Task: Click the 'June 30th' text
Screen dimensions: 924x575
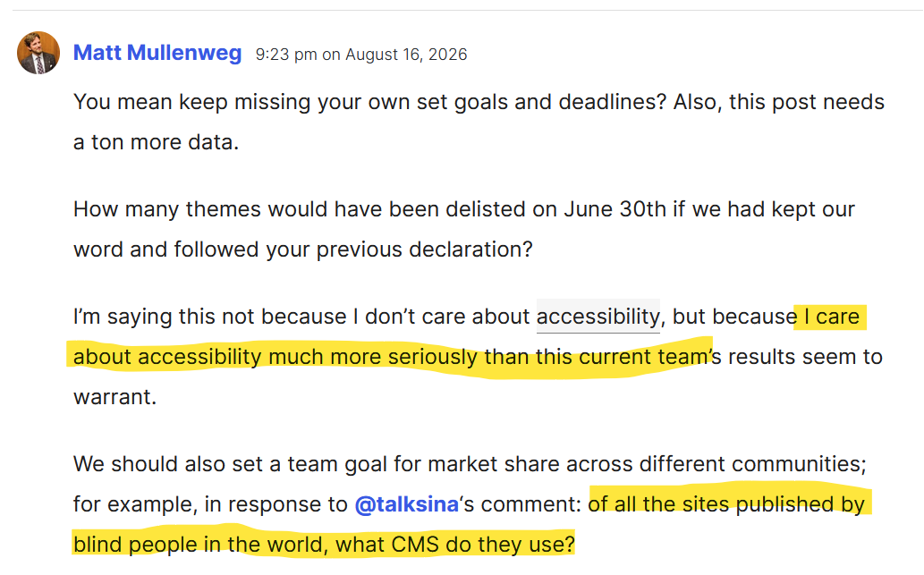Action: (615, 209)
